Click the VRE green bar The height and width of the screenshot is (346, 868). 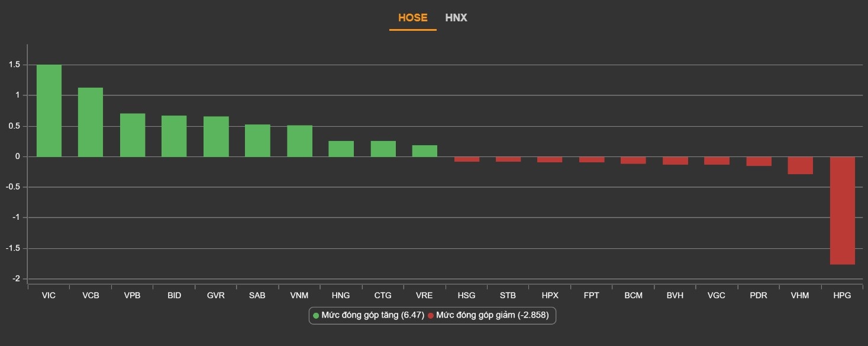point(424,151)
